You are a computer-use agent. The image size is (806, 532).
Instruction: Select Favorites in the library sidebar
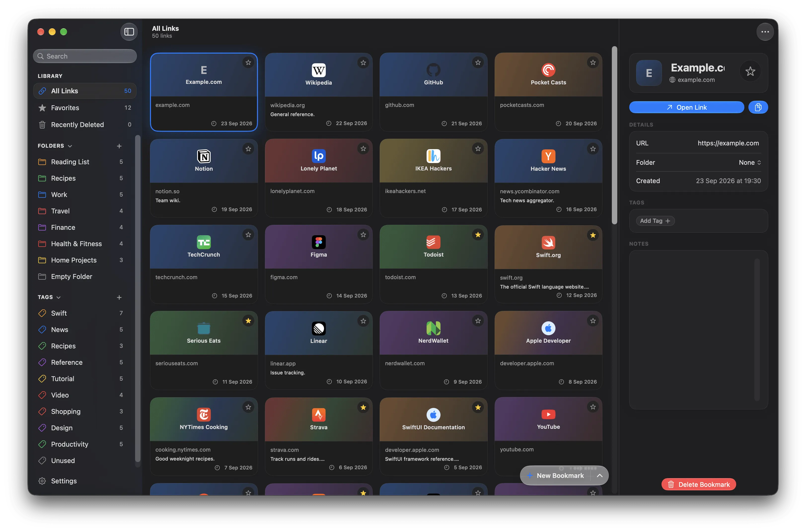(85, 108)
